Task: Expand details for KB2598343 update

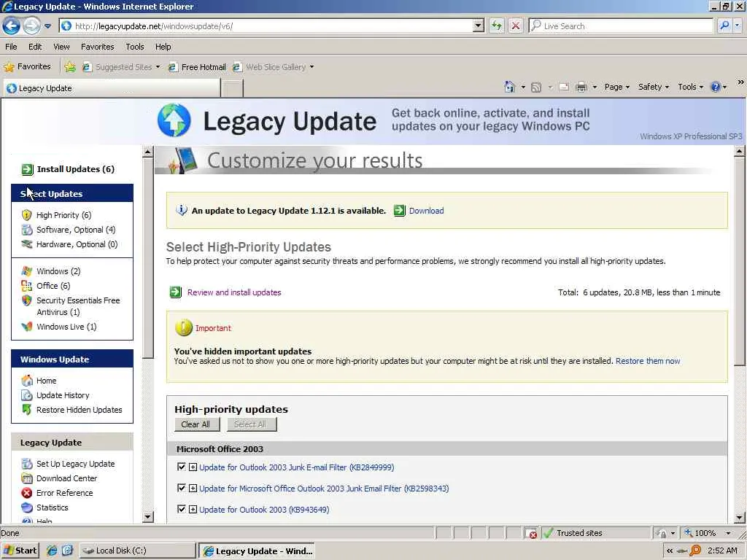Action: pos(193,488)
